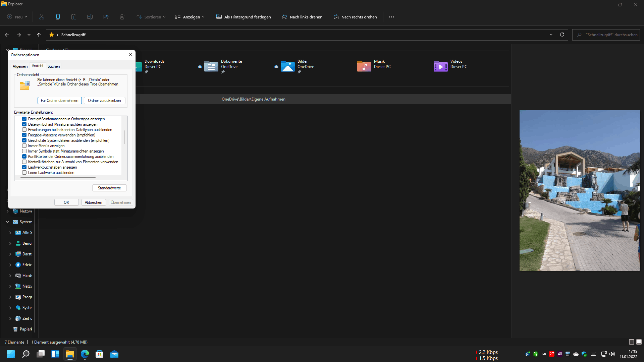Viewport: 644px width, 362px height.
Task: Switch to details view icon in status bar
Action: click(x=631, y=342)
